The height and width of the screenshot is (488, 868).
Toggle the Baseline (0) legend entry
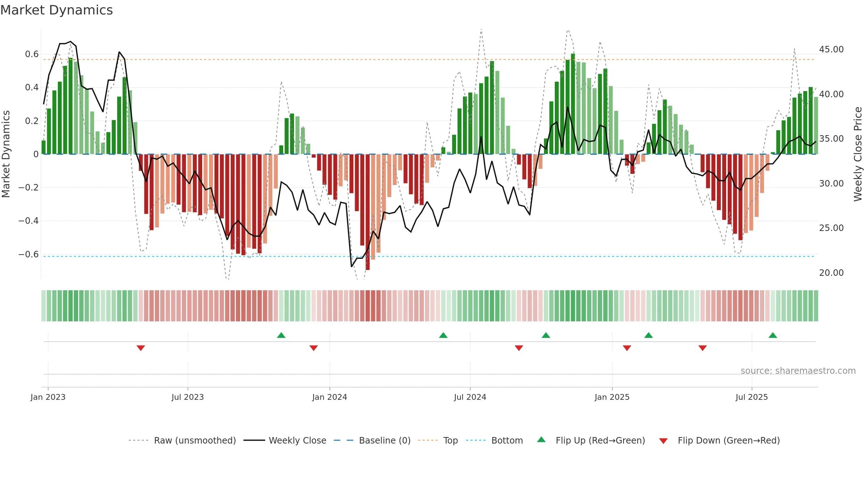[x=372, y=440]
